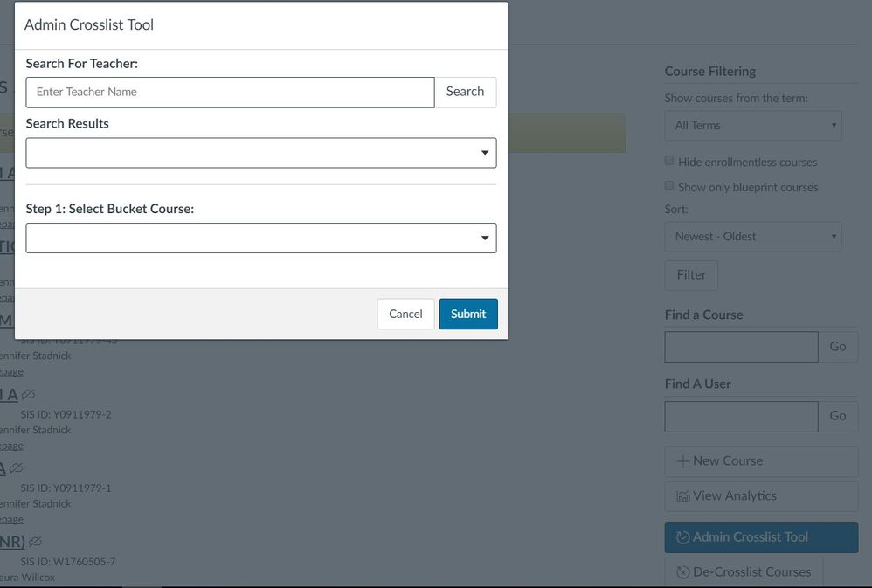Enable Hide enrollmentless courses checkbox
Viewport: 872px width, 588px height.
point(669,161)
